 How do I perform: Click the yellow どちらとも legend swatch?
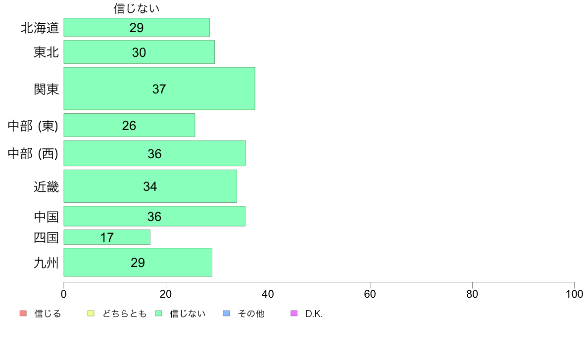click(x=91, y=314)
